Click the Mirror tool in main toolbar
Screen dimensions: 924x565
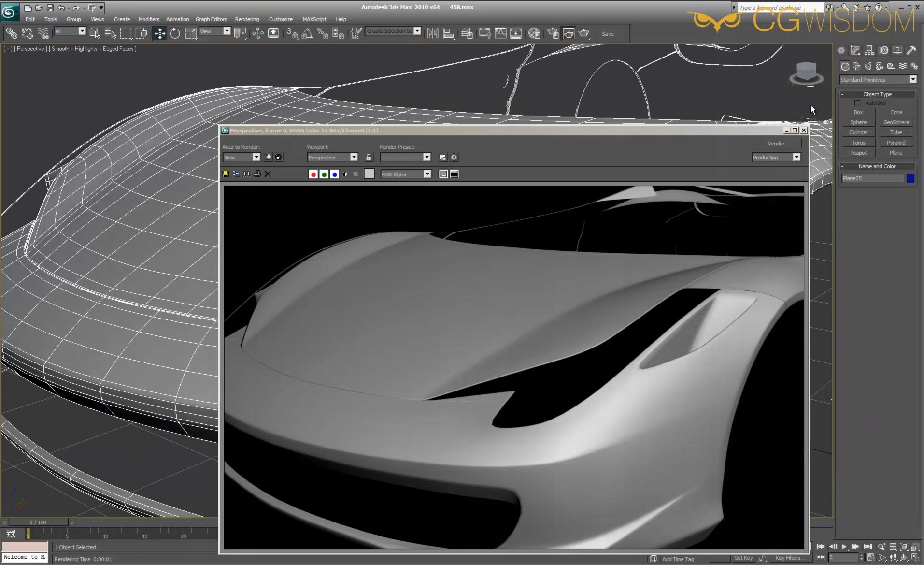432,33
